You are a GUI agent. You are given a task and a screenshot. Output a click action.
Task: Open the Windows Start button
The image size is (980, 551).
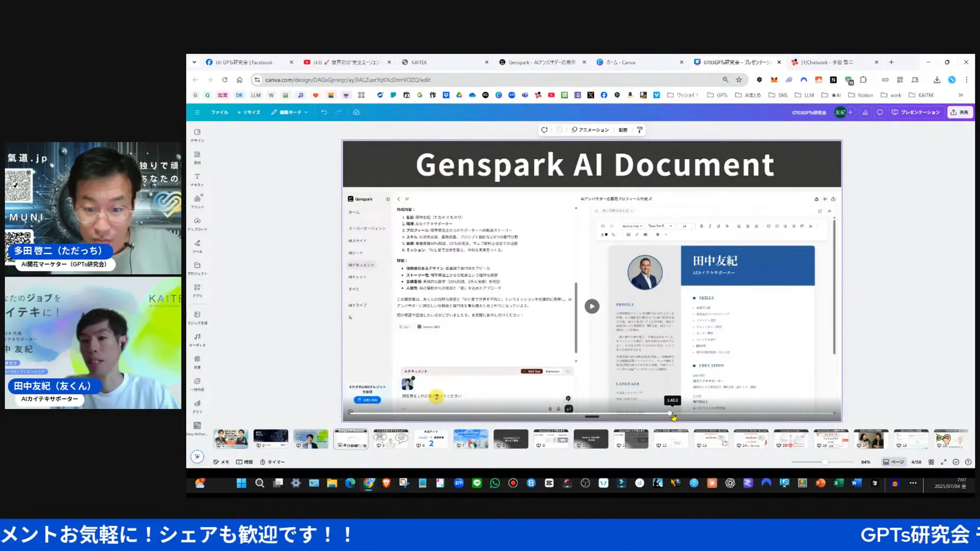pos(241,483)
